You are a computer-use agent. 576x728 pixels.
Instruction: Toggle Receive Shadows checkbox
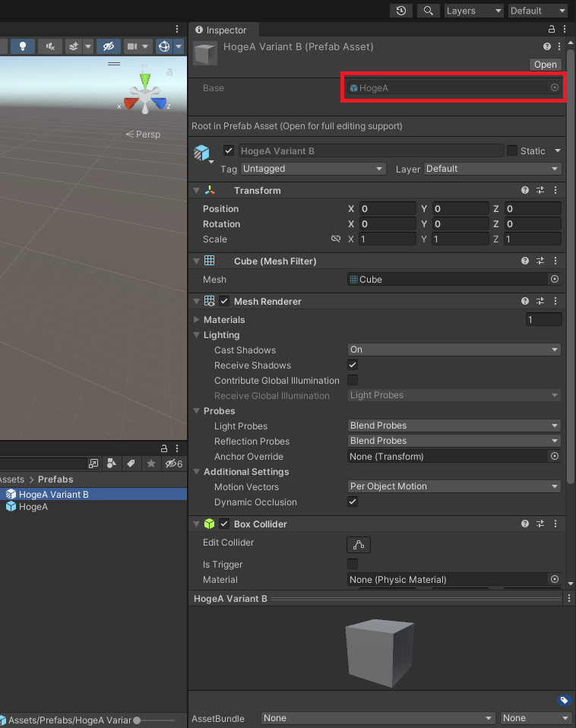[353, 365]
